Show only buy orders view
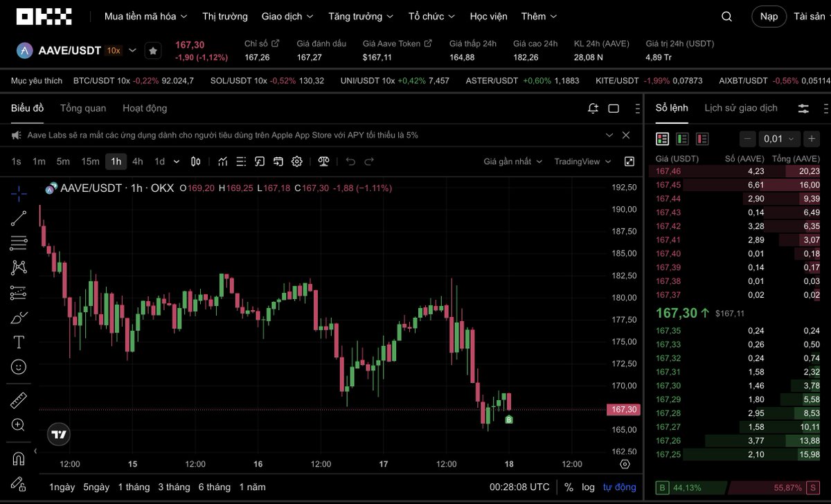Viewport: 831px width, 504px height. point(683,138)
